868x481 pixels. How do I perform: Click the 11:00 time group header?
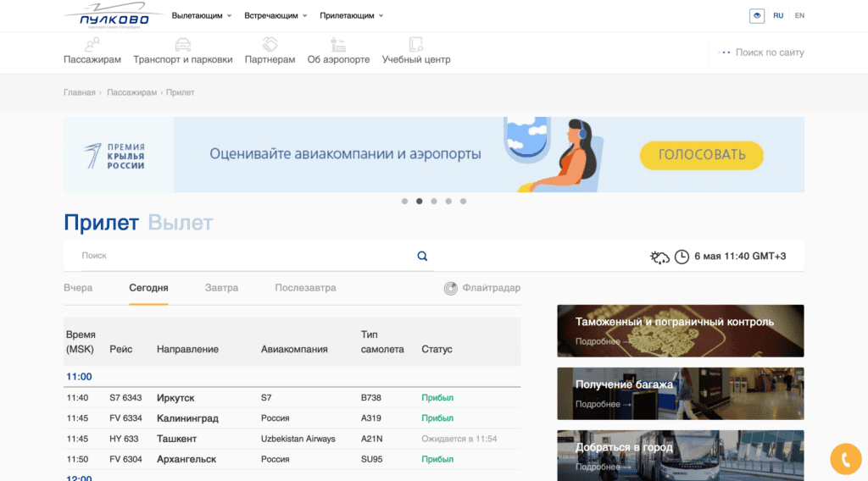coord(79,377)
